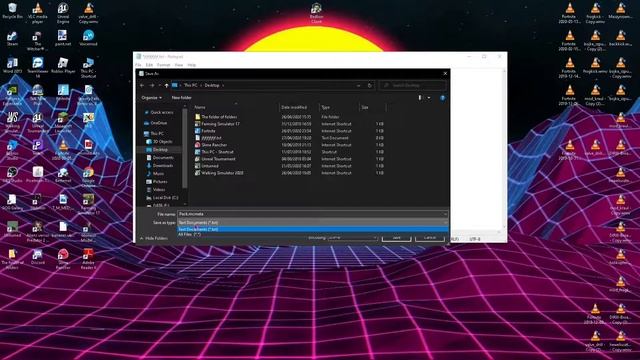
Task: Open Notepad's Format menu
Action: [x=163, y=65]
